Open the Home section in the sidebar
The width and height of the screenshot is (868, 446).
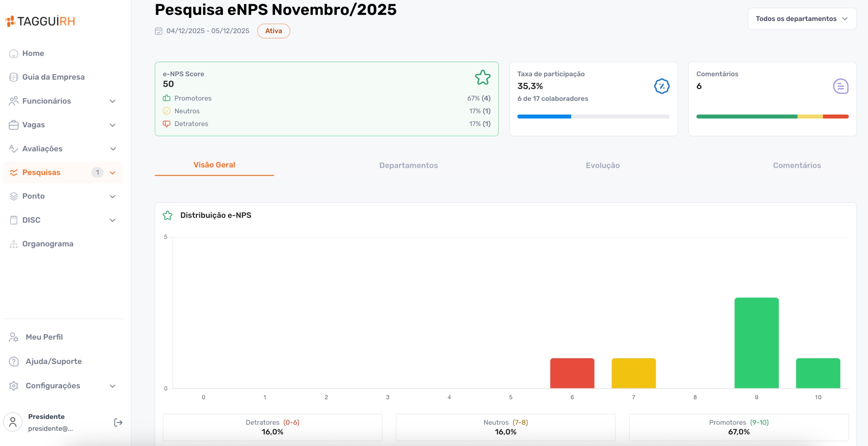[33, 53]
